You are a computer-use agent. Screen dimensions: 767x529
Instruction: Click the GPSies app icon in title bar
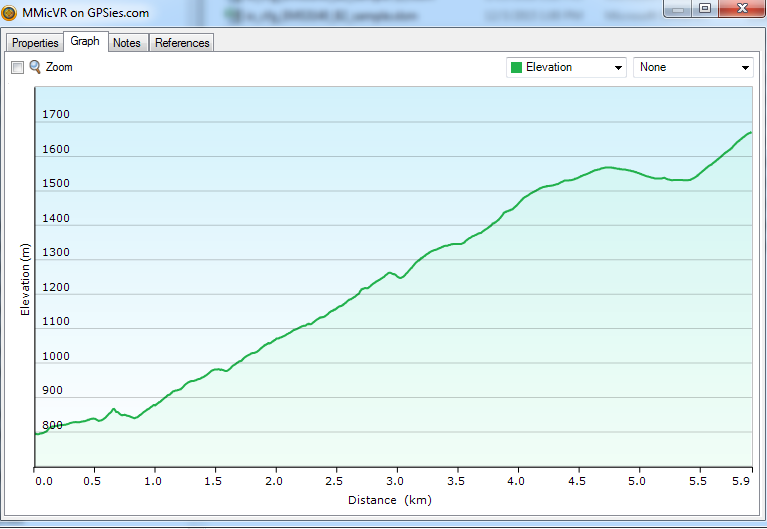(x=10, y=13)
